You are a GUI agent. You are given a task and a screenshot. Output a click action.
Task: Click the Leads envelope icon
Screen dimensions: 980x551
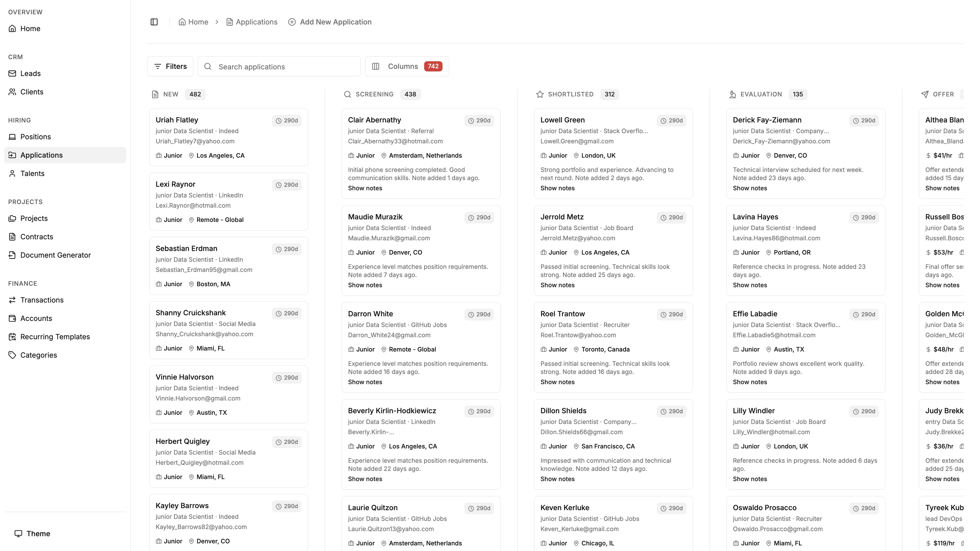tap(13, 73)
